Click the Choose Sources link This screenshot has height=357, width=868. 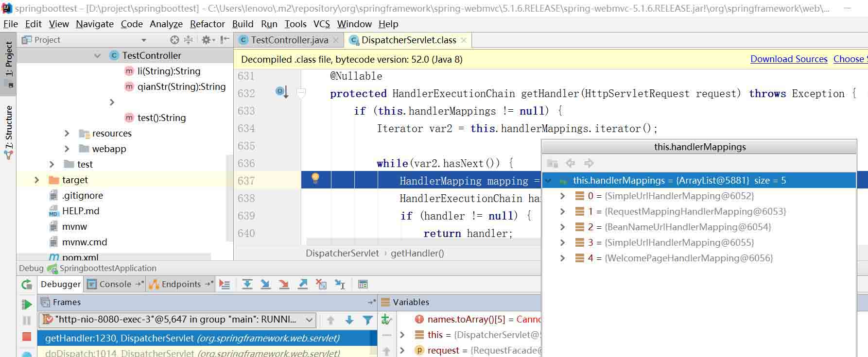[850, 59]
